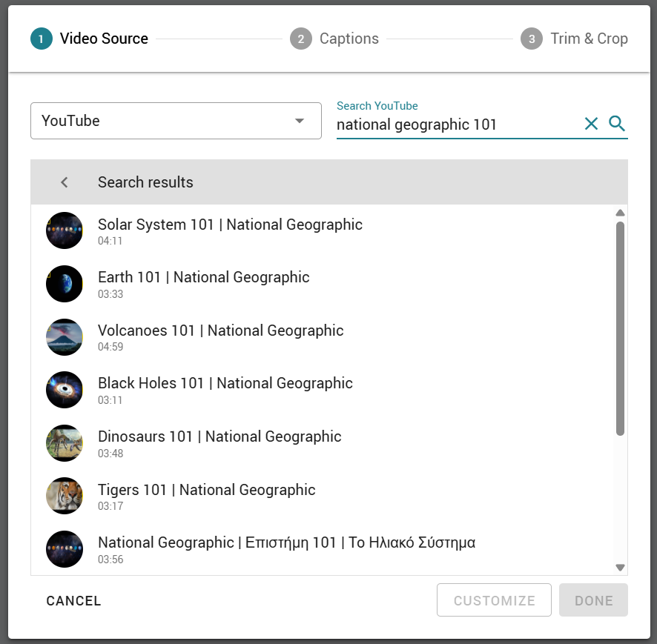657x644 pixels.
Task: Select the Earth 101 video thumbnail
Action: [x=64, y=284]
